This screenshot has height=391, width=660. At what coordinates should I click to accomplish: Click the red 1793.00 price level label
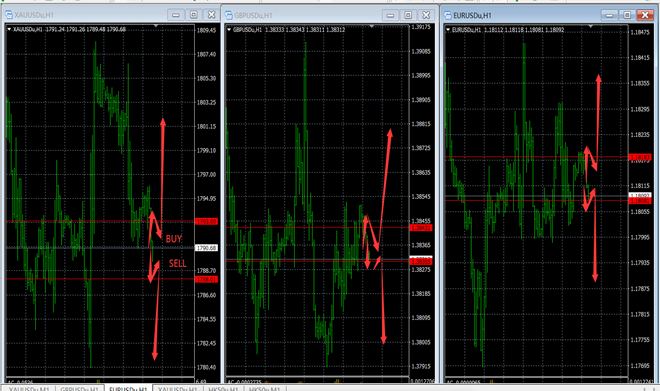pyautogui.click(x=206, y=221)
